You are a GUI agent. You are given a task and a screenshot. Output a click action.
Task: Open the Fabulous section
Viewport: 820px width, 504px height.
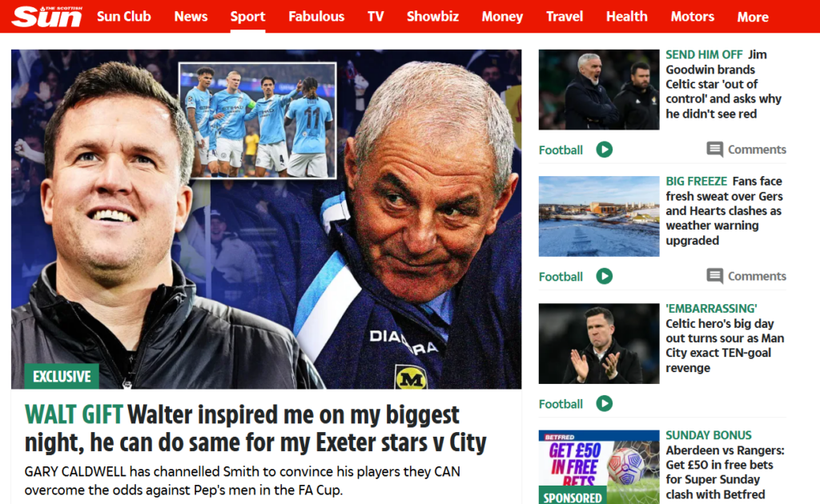tap(316, 17)
